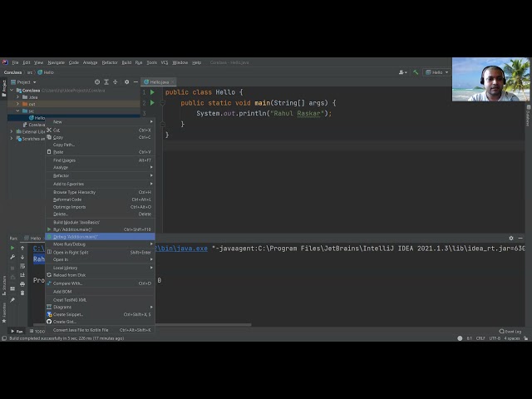This screenshot has width=532, height=399.
Task: Choose Open in Right Split
Action: coord(100,253)
